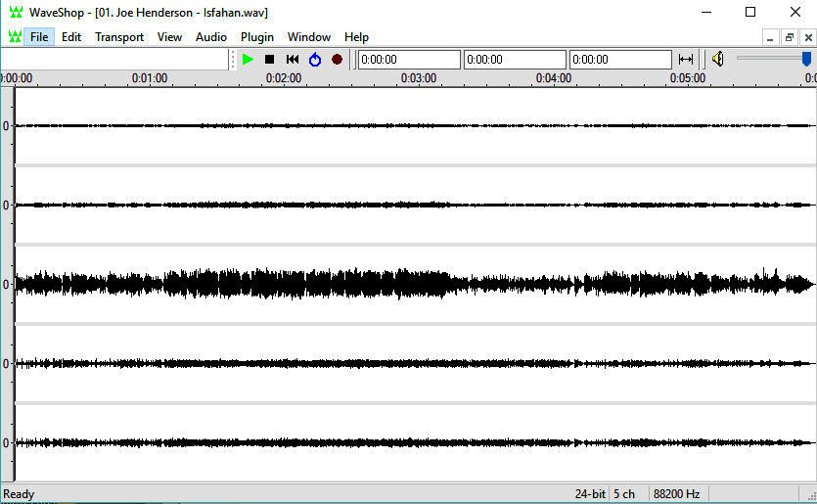Minimize the inner document window
This screenshot has height=504, width=817.
[770, 37]
